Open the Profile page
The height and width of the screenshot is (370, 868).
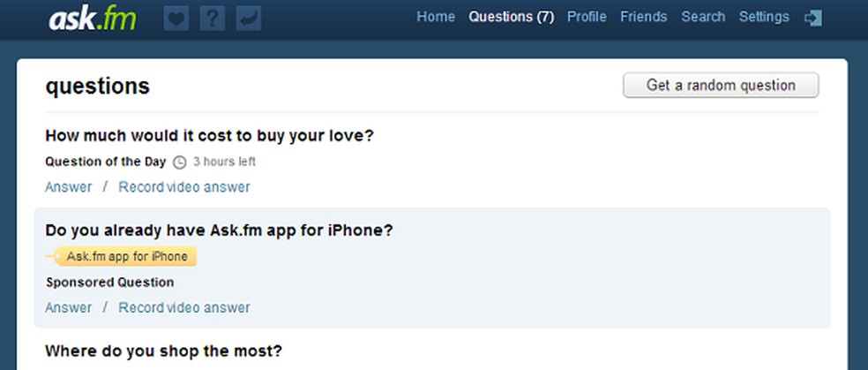pyautogui.click(x=587, y=17)
